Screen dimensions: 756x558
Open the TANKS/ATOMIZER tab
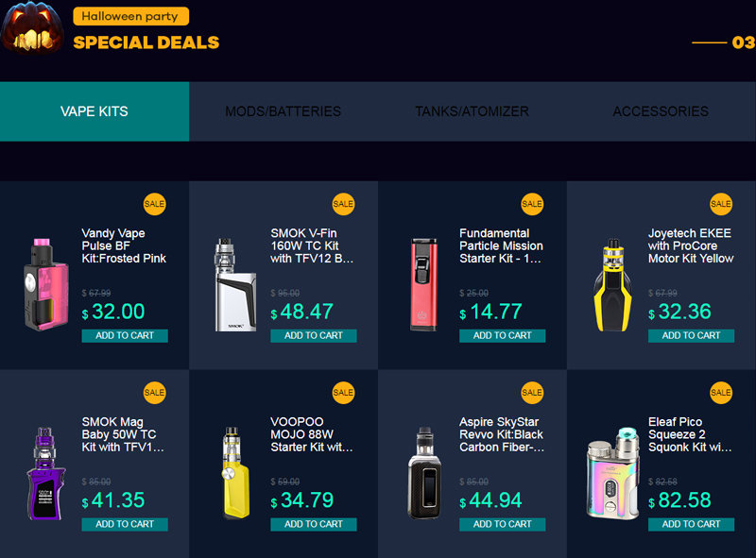(472, 111)
